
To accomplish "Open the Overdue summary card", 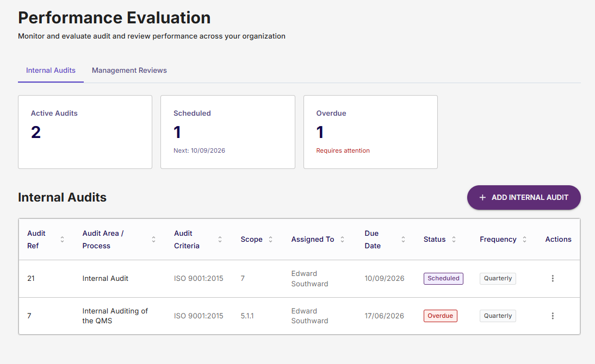I will click(x=370, y=132).
